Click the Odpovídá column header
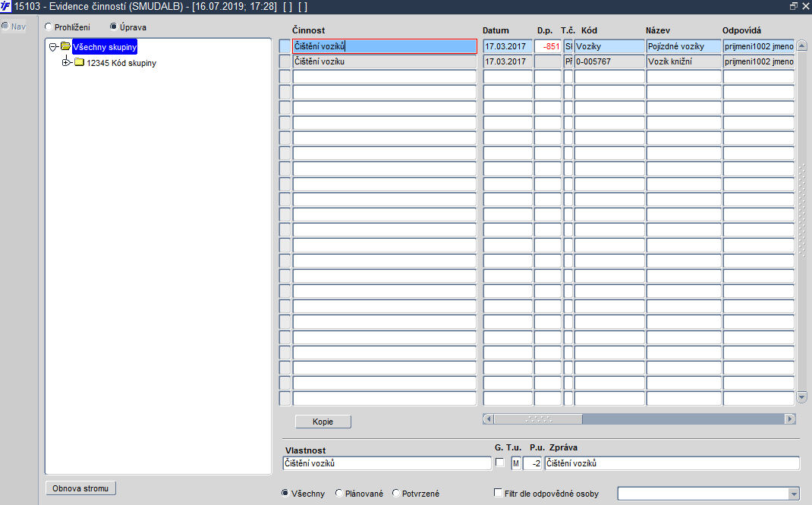Viewport: 812px width, 505px height. 741,30
